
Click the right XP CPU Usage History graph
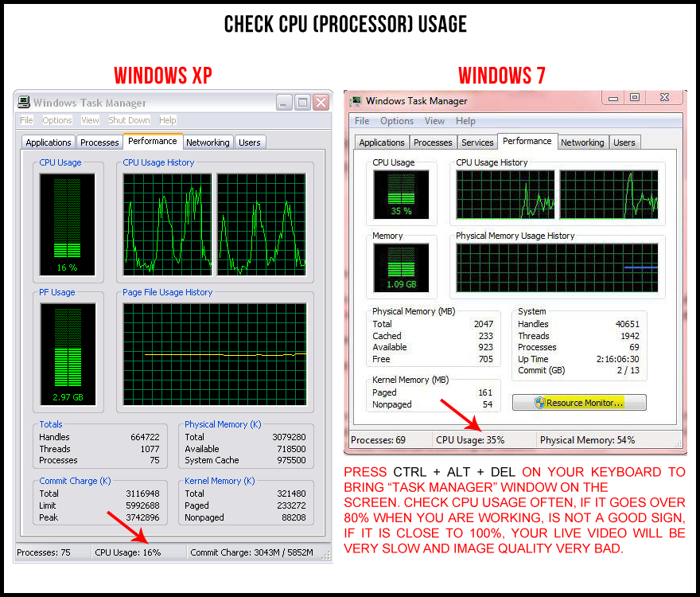[262, 224]
